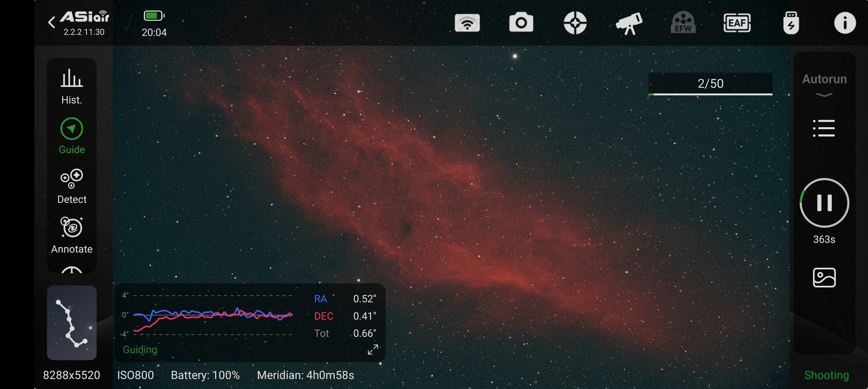Click the 363s exposure countdown
The height and width of the screenshot is (389, 868).
(824, 239)
